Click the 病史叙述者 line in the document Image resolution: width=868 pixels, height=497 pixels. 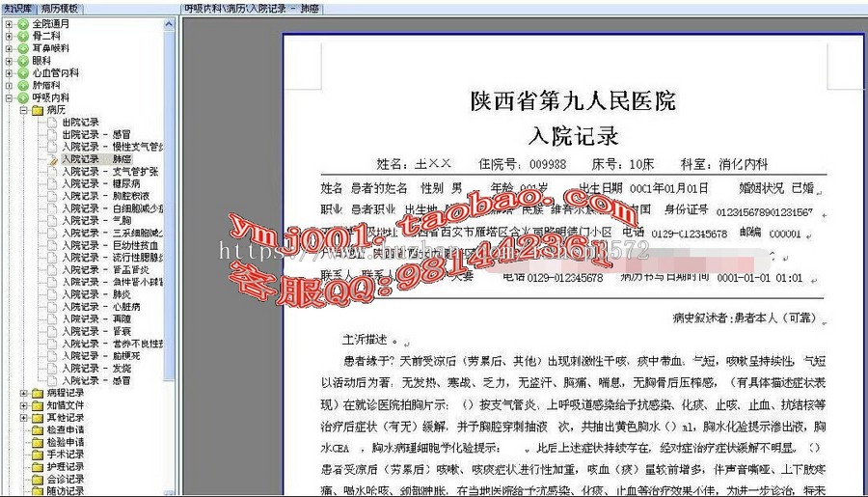pos(745,318)
